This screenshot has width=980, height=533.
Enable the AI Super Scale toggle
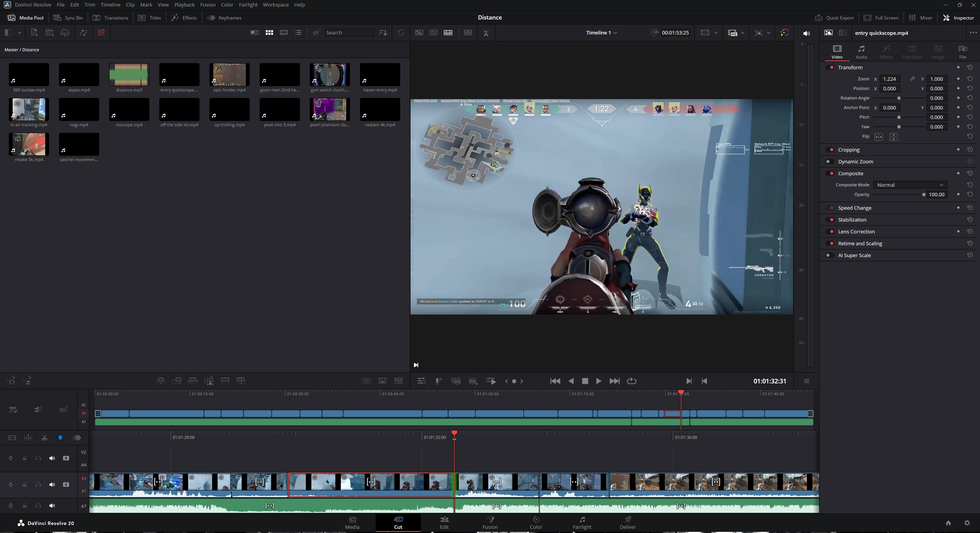pos(829,255)
